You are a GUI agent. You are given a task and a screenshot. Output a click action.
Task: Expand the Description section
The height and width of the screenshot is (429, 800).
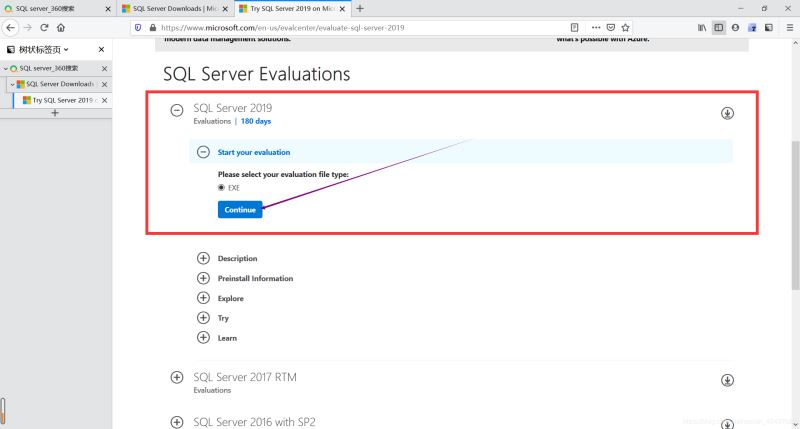point(203,258)
